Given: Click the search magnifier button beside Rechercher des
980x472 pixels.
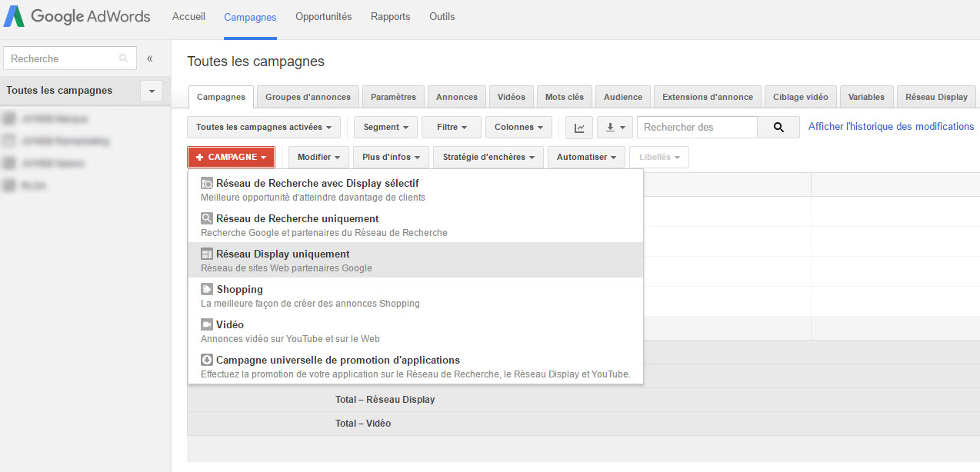Looking at the screenshot, I should click(778, 127).
